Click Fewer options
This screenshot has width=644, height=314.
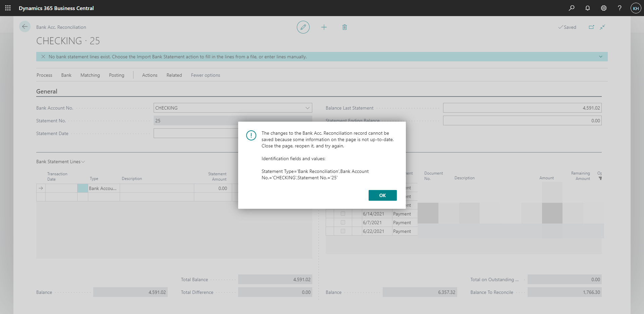206,75
